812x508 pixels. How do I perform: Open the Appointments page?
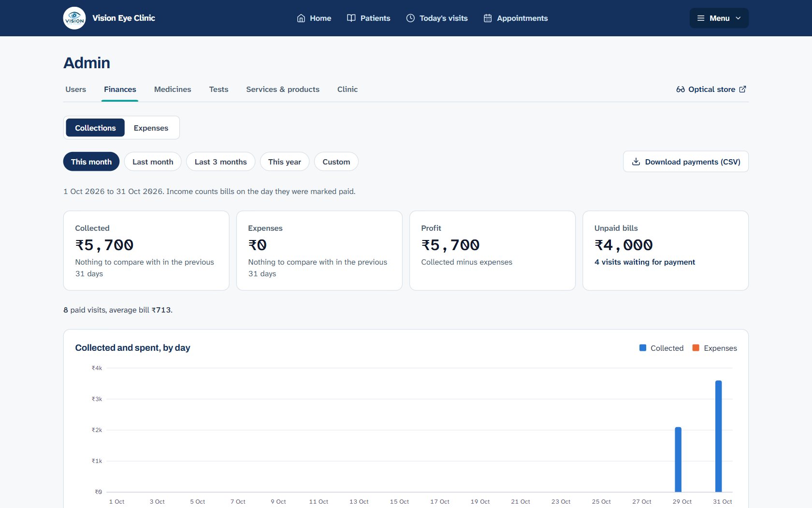coord(516,18)
